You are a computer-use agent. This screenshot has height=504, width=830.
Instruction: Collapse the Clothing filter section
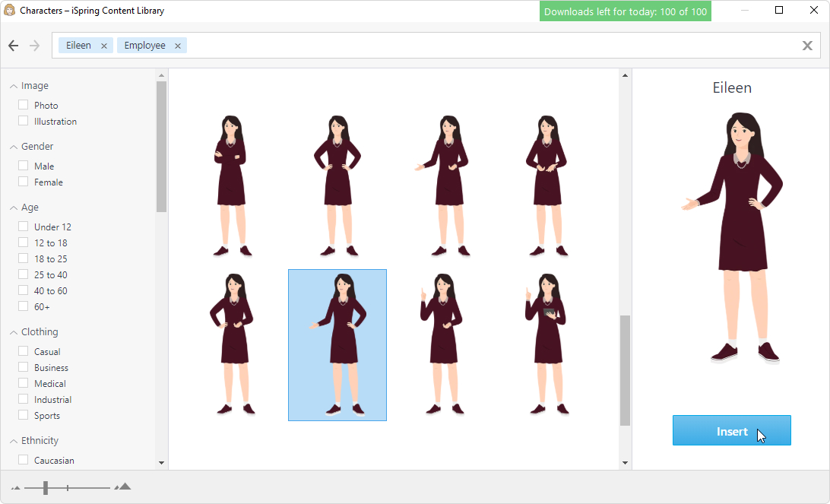[14, 332]
